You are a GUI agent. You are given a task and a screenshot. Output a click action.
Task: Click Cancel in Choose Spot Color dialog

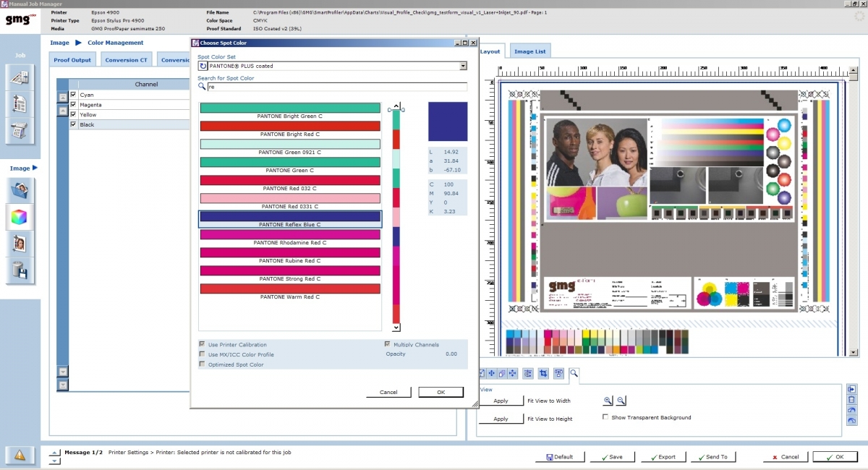[x=388, y=392]
